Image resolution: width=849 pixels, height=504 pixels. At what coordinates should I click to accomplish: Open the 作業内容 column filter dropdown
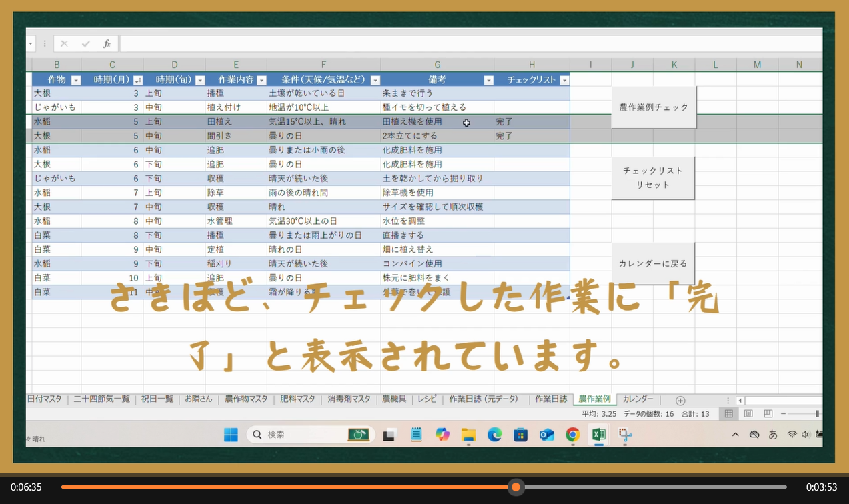[x=261, y=80]
